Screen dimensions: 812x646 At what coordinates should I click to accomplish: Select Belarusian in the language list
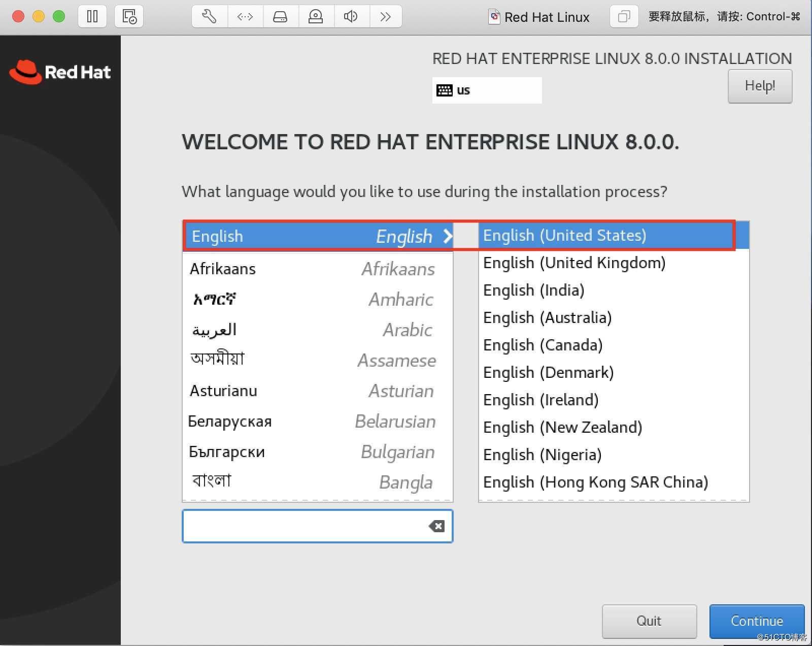(318, 421)
